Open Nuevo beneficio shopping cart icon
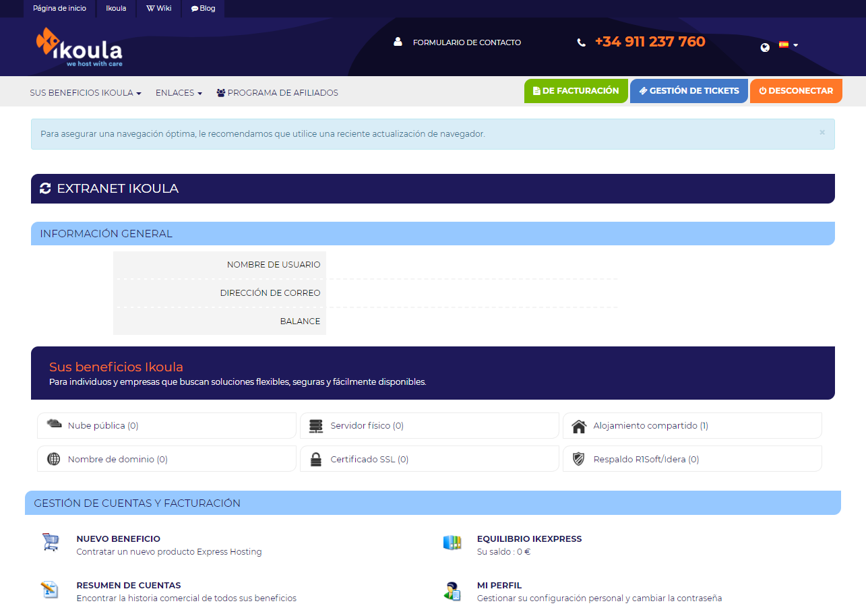This screenshot has height=616, width=866. click(x=50, y=543)
